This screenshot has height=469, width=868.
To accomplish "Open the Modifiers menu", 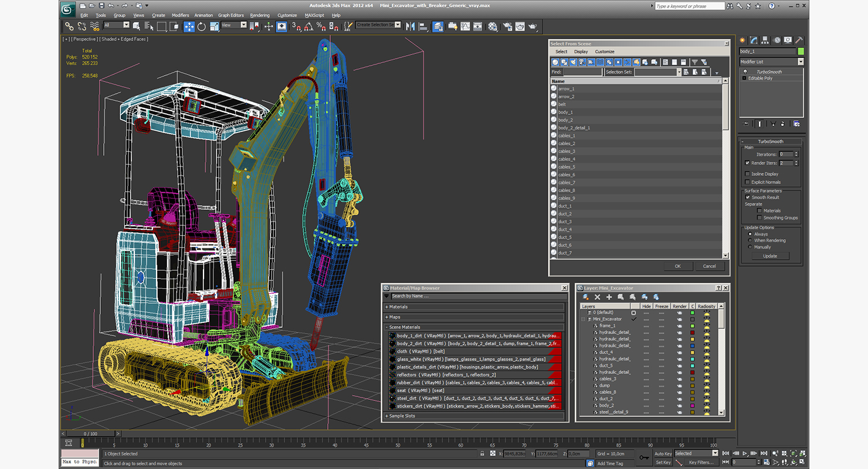I will coord(180,15).
